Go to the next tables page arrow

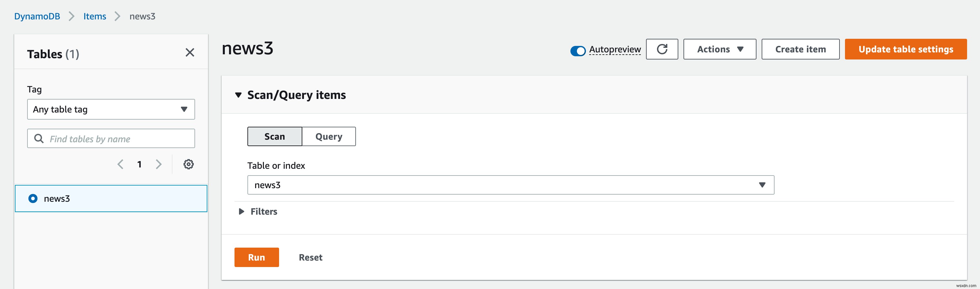pyautogui.click(x=159, y=164)
